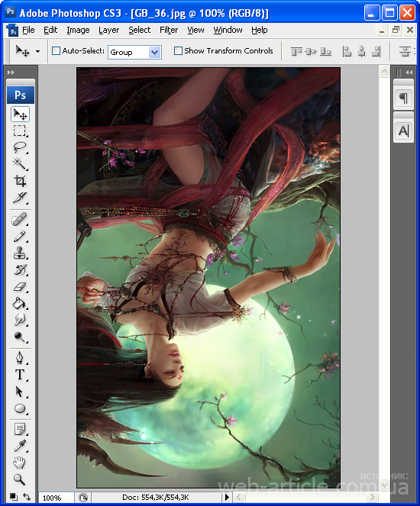The image size is (420, 506).
Task: Enable the Auto-Select checkbox
Action: point(57,50)
